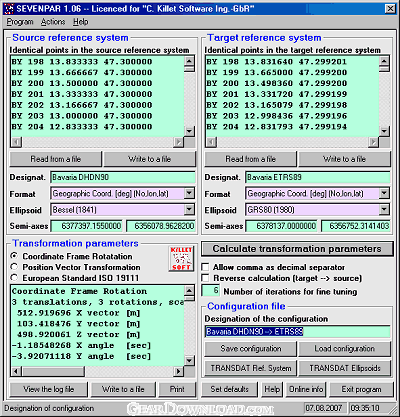
Task: Click source points list scroll up arrow
Action: pos(189,61)
